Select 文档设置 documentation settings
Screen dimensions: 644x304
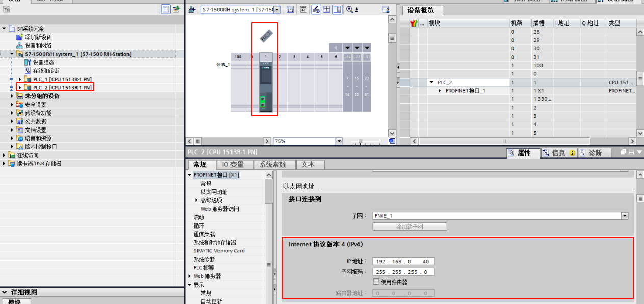tap(36, 130)
